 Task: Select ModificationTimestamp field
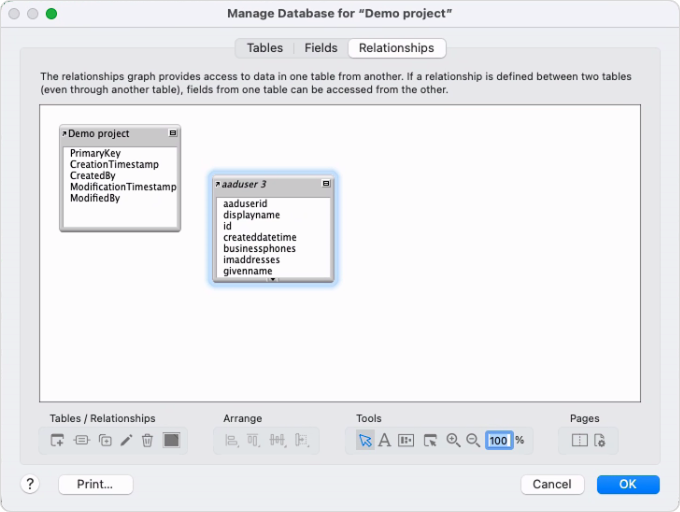(123, 187)
